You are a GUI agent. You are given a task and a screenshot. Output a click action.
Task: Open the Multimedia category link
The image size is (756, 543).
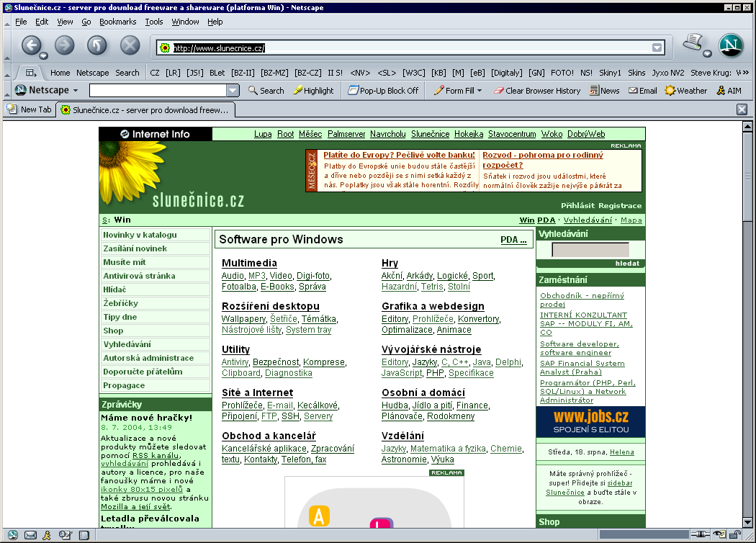[x=249, y=263]
